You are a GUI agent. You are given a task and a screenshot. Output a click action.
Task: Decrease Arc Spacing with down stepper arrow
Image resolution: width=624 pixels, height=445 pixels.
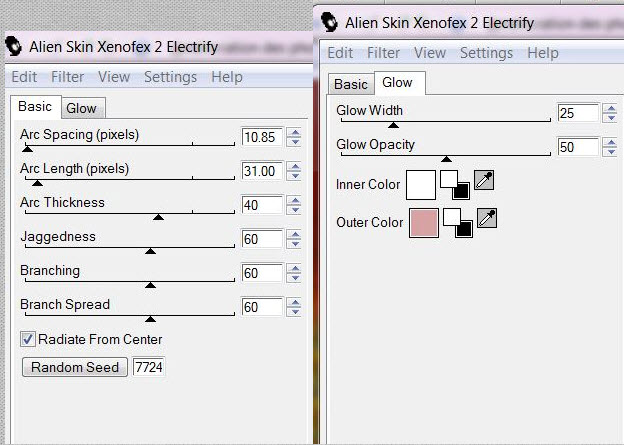pyautogui.click(x=294, y=142)
